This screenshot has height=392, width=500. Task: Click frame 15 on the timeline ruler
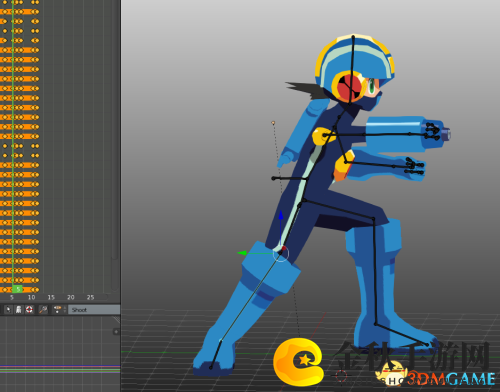click(51, 297)
